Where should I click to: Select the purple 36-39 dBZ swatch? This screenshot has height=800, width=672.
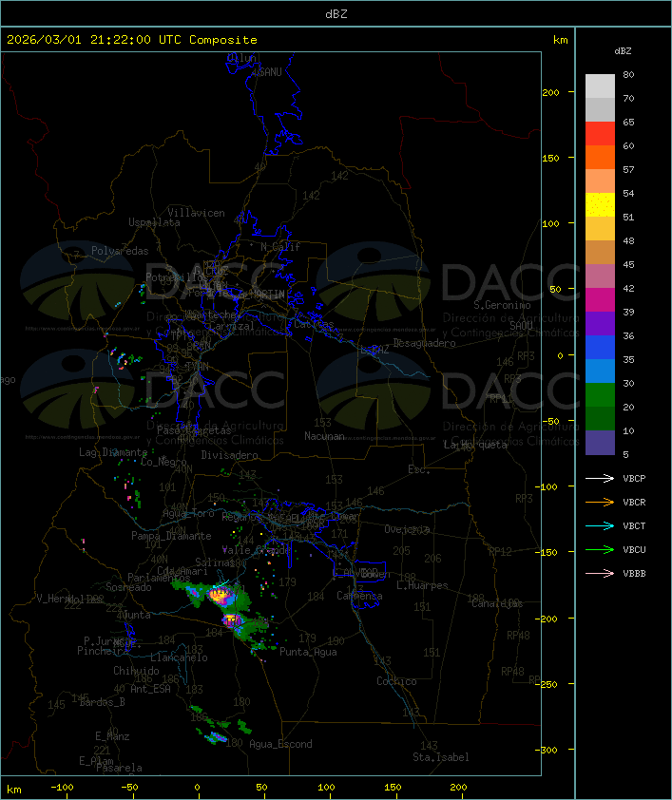point(600,323)
